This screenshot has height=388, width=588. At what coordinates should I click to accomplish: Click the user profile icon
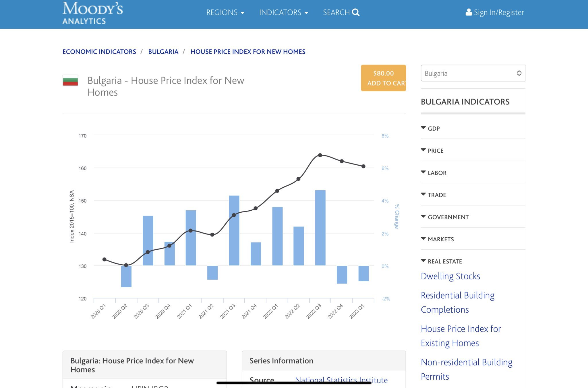tap(469, 12)
